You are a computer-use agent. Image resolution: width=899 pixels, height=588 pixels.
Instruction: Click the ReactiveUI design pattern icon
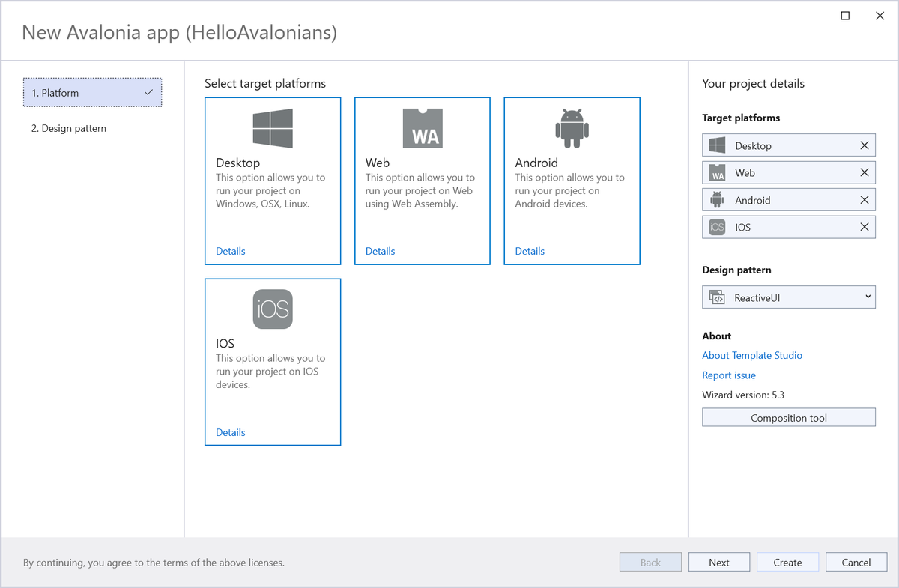point(717,297)
